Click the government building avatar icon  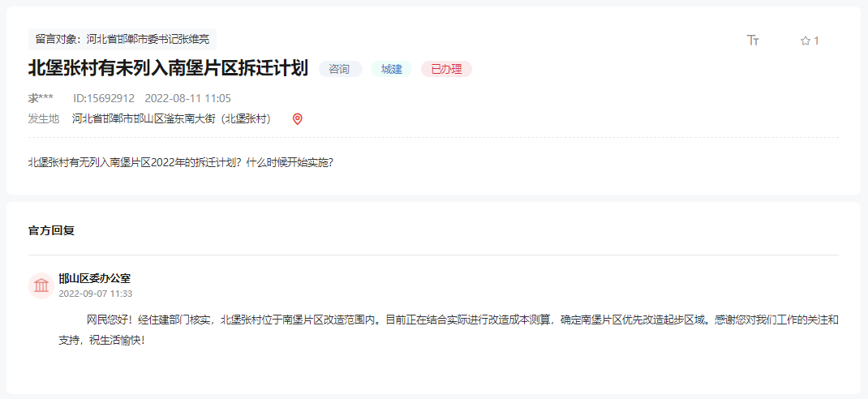tap(41, 285)
